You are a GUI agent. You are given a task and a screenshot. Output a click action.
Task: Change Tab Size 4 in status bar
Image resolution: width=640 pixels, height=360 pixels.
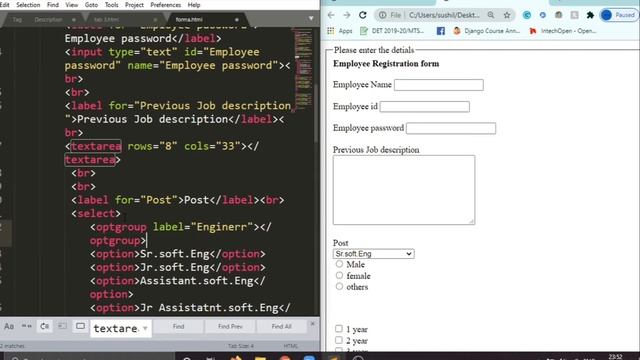click(241, 346)
